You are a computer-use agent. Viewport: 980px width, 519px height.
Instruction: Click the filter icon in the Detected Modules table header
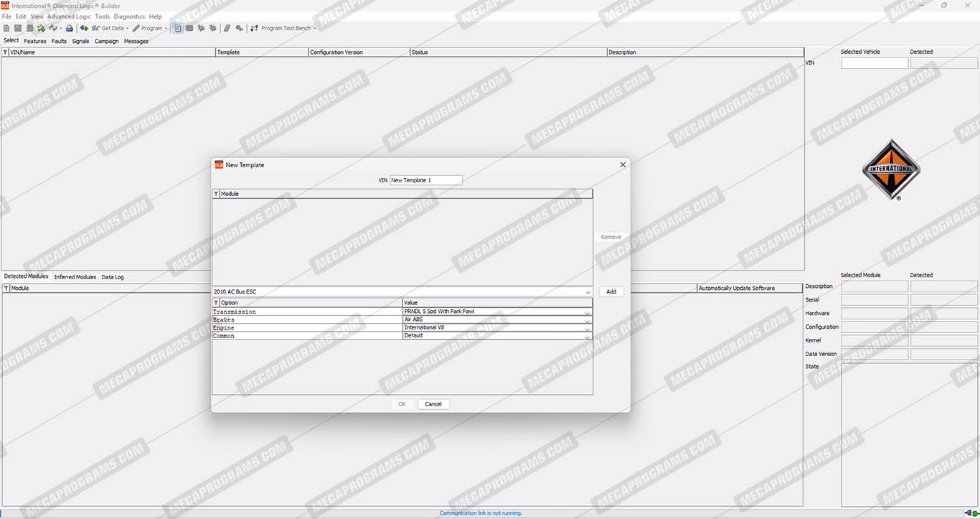coord(6,288)
